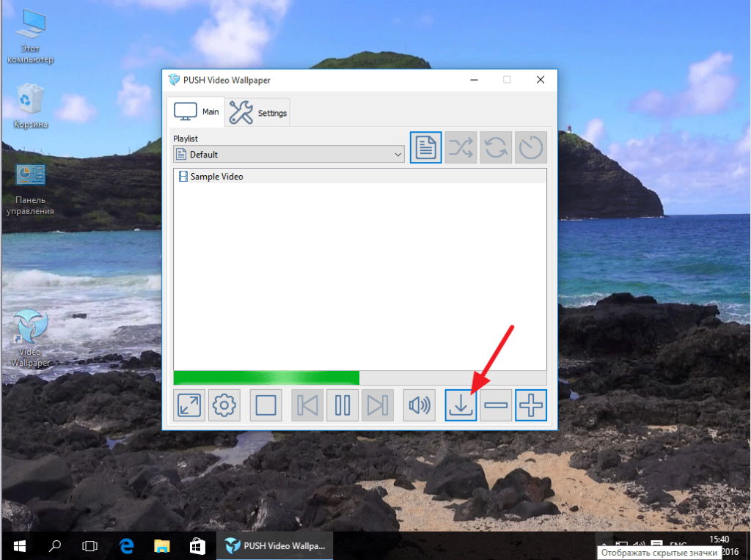The width and height of the screenshot is (751, 560).
Task: Click the fullscreen expand icon button
Action: click(189, 405)
